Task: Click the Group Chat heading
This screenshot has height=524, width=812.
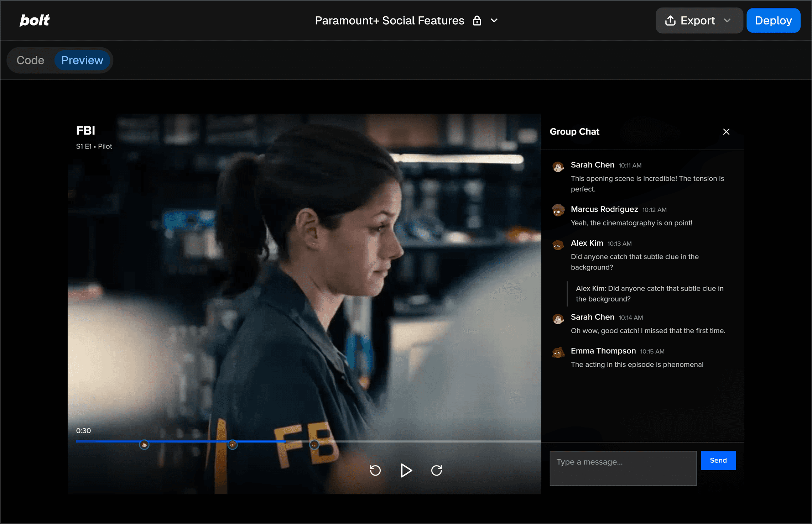Action: click(574, 132)
